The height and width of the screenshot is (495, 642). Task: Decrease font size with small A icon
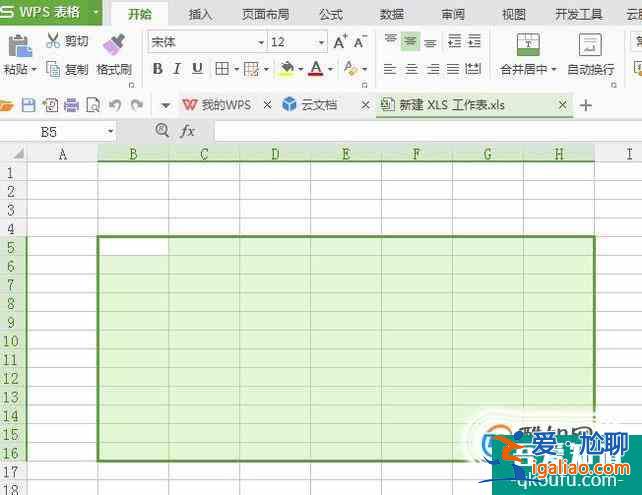click(360, 42)
